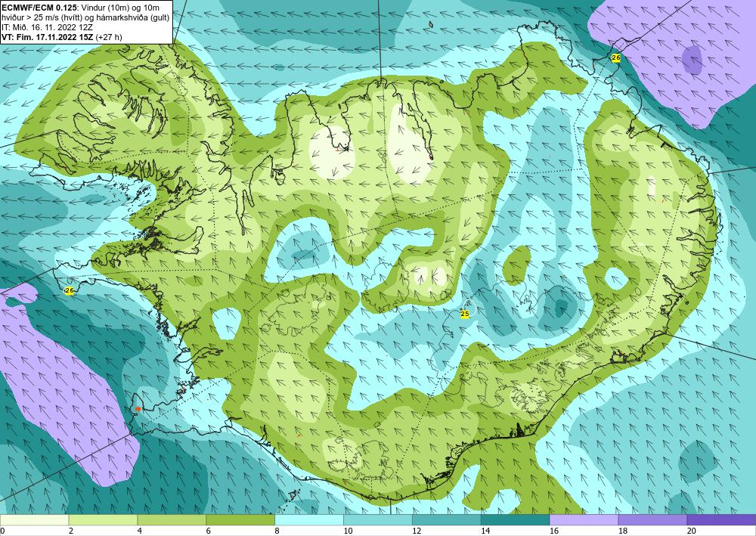Click the 16–18 m/s light purple legend swatch
756x536 pixels.
pos(584,520)
